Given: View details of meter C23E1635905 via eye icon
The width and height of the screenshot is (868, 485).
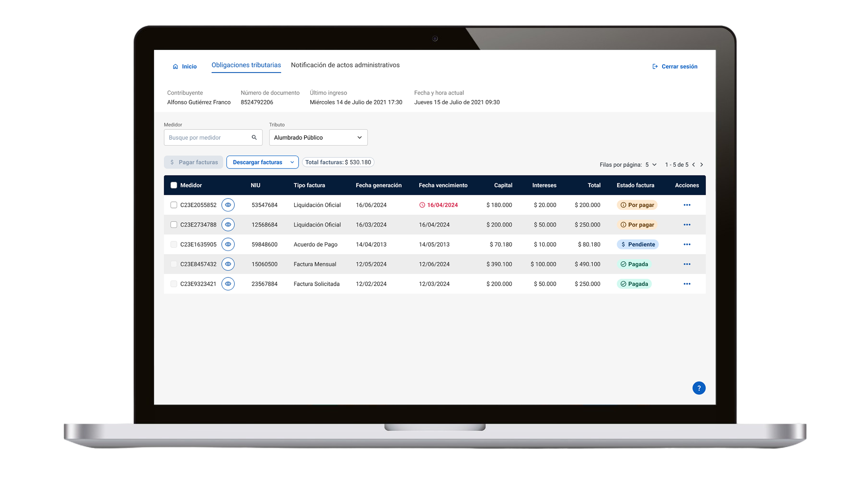Looking at the screenshot, I should click(228, 244).
